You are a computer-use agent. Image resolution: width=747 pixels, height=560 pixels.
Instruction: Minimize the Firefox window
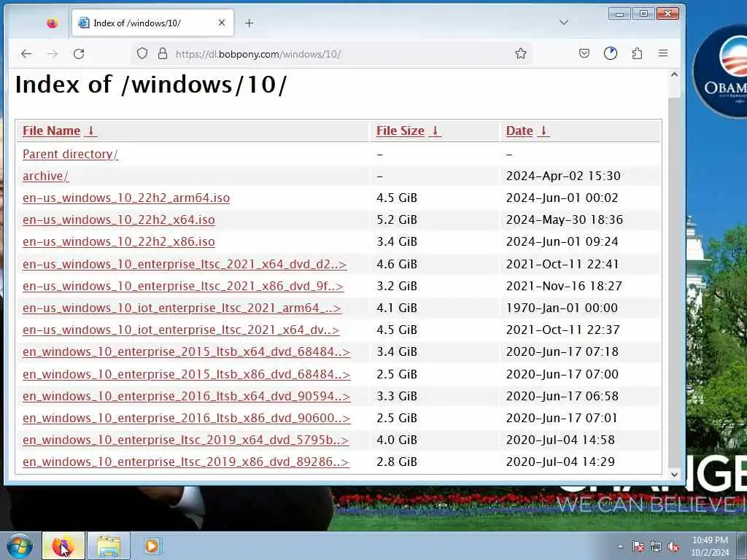[x=619, y=14]
